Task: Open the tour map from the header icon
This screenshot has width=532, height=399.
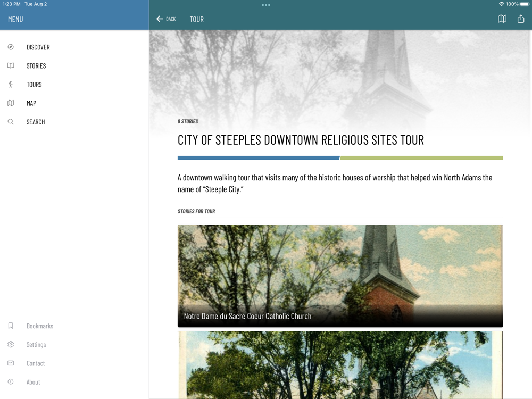Action: click(x=502, y=19)
